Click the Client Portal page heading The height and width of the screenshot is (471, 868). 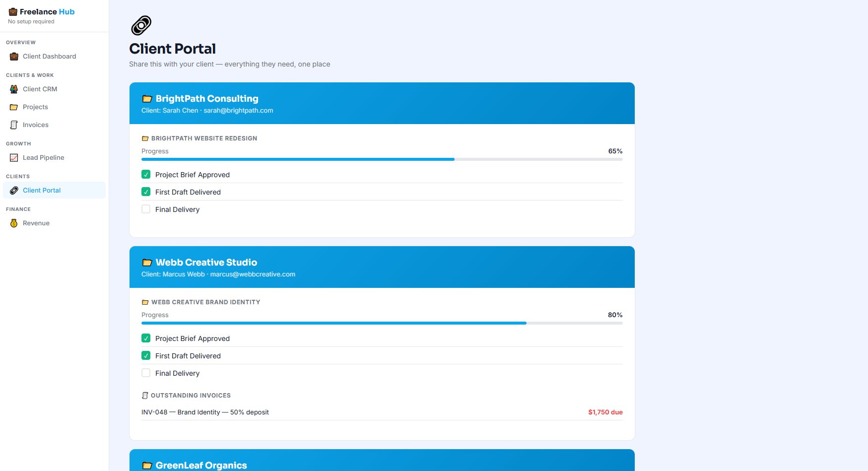pyautogui.click(x=172, y=49)
